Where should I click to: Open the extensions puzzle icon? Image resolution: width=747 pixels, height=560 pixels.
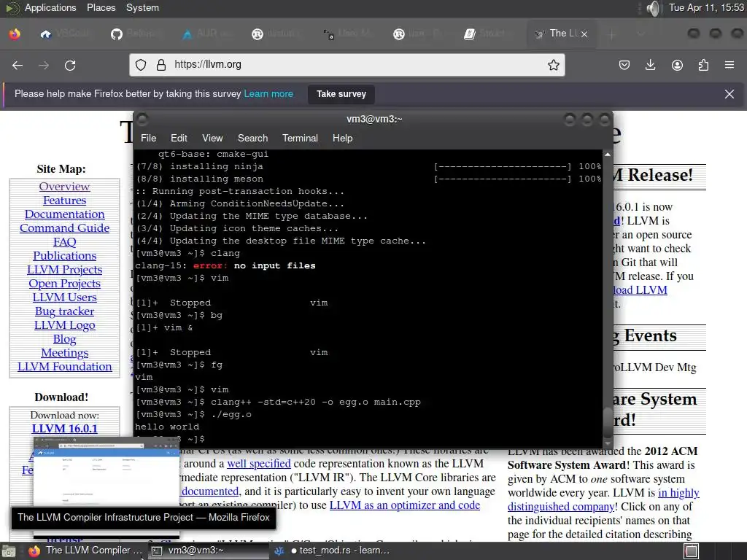(703, 65)
